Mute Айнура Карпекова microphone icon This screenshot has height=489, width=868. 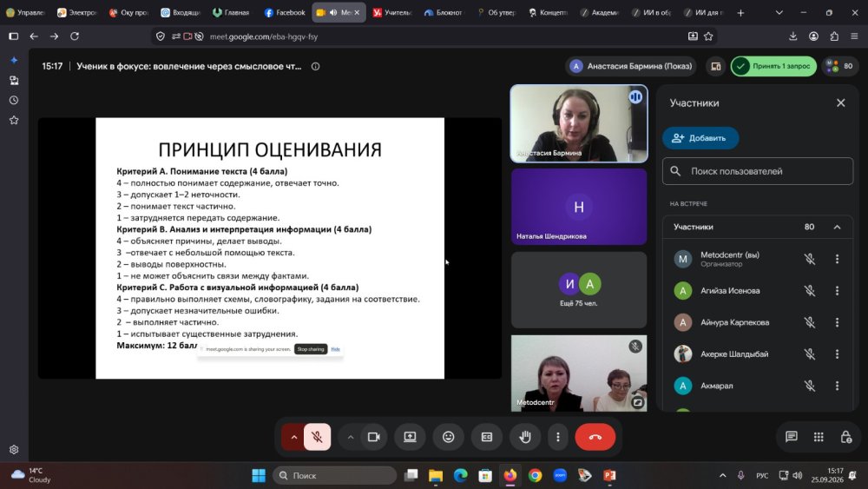810,322
